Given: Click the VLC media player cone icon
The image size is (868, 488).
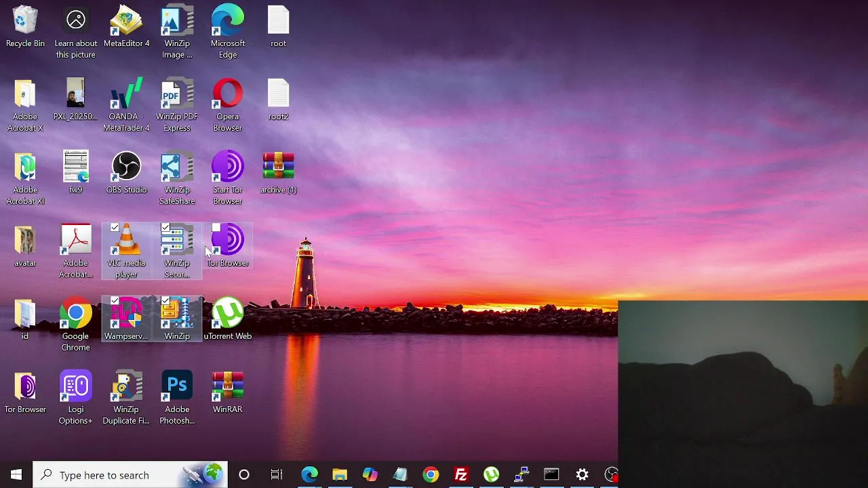Looking at the screenshot, I should coord(126,240).
